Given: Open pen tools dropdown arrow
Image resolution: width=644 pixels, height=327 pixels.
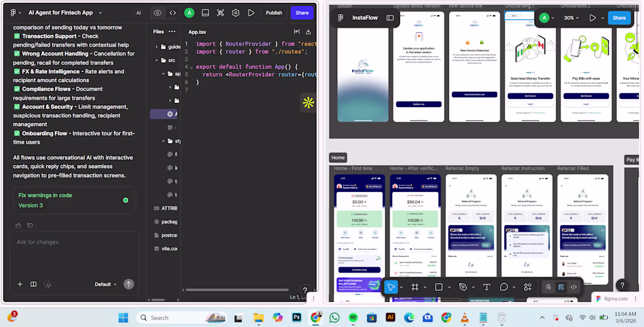Looking at the screenshot, I should coord(473,287).
